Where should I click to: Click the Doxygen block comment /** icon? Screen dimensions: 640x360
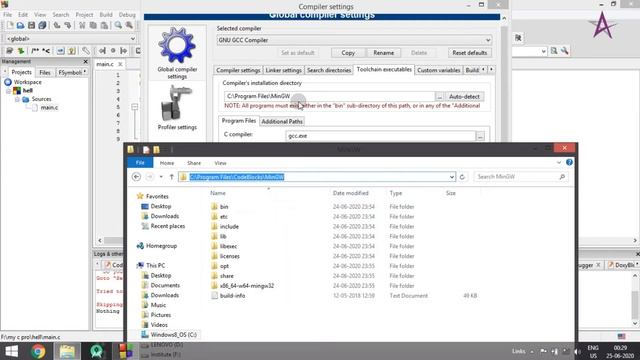pos(35,51)
